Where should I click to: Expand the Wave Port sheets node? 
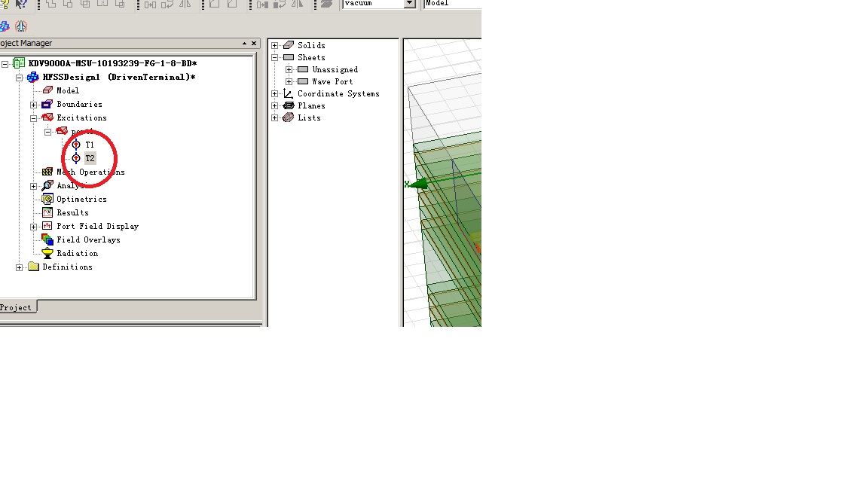click(289, 82)
